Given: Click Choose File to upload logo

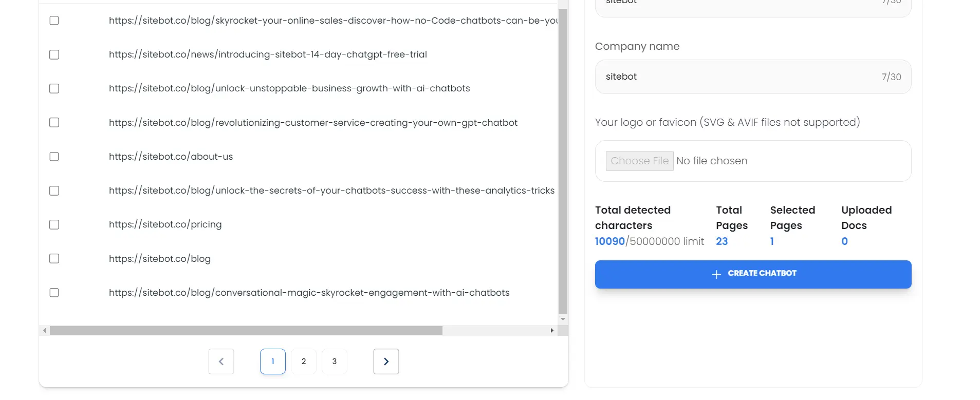Looking at the screenshot, I should [639, 161].
